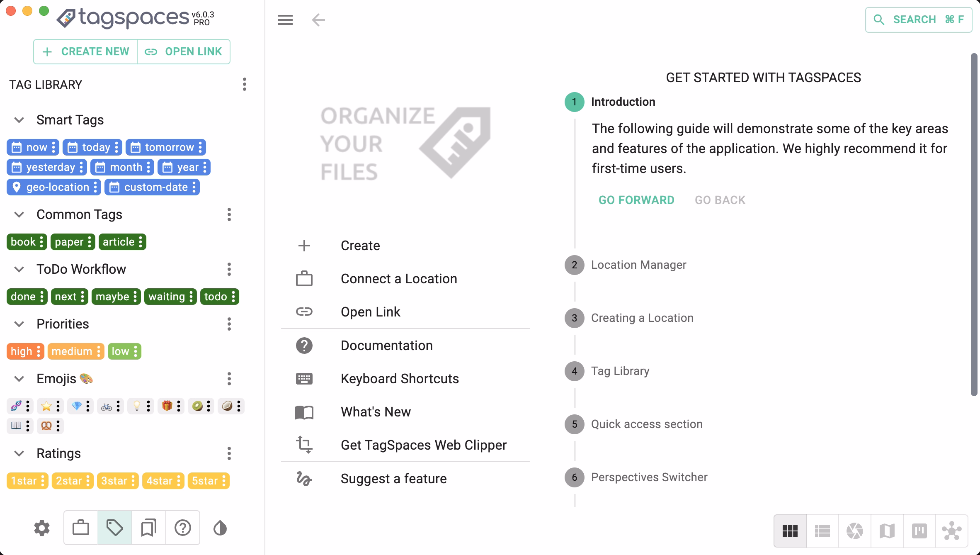Select the grid perspective icon

790,531
